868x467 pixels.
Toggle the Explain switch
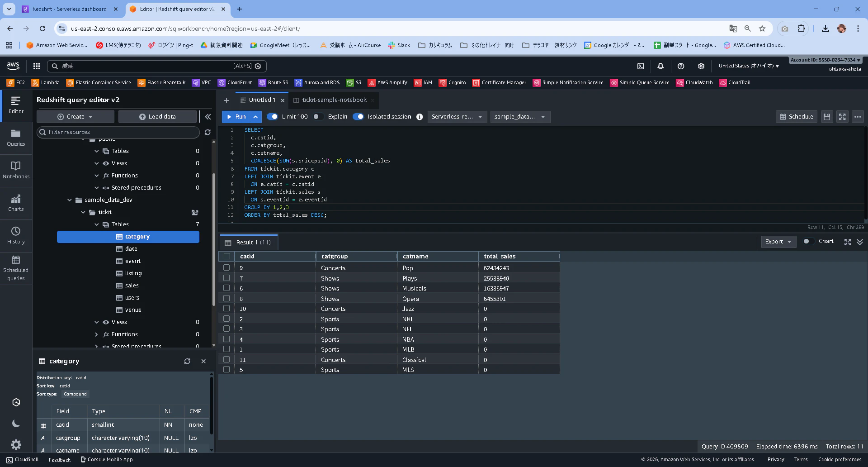click(318, 117)
